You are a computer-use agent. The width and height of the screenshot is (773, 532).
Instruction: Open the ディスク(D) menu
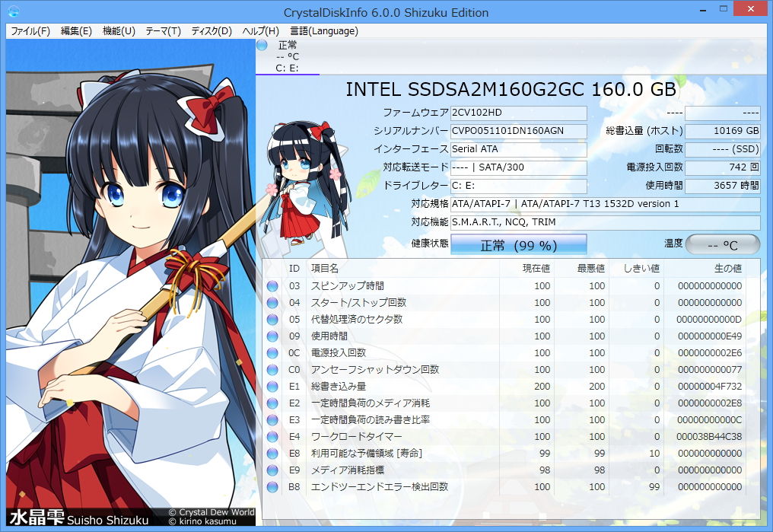click(212, 31)
